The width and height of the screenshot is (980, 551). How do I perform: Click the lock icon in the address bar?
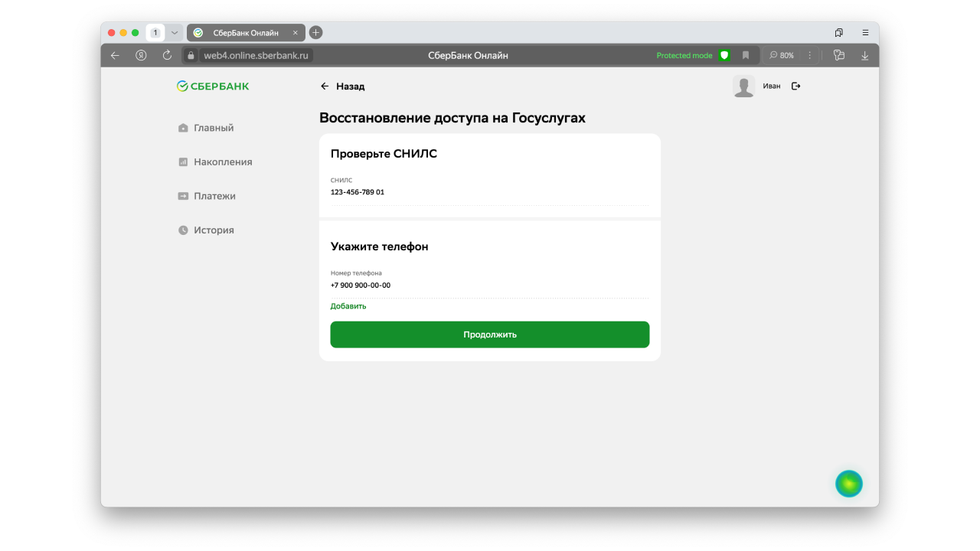click(x=190, y=55)
